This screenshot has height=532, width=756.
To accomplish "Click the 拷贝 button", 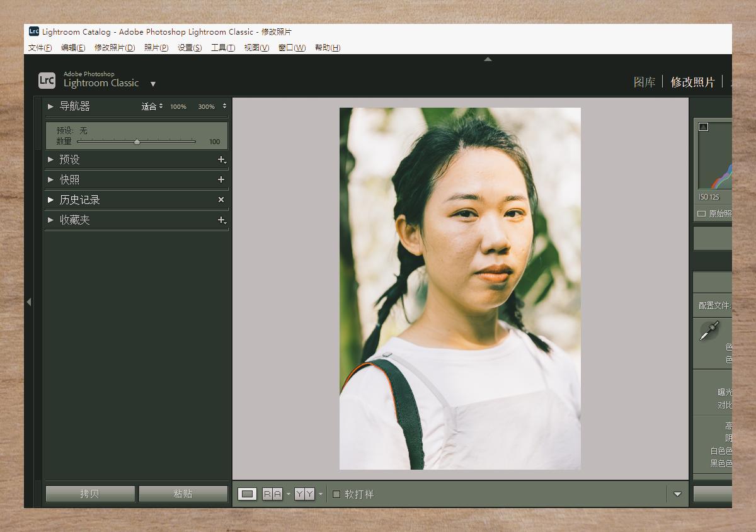I will (90, 494).
